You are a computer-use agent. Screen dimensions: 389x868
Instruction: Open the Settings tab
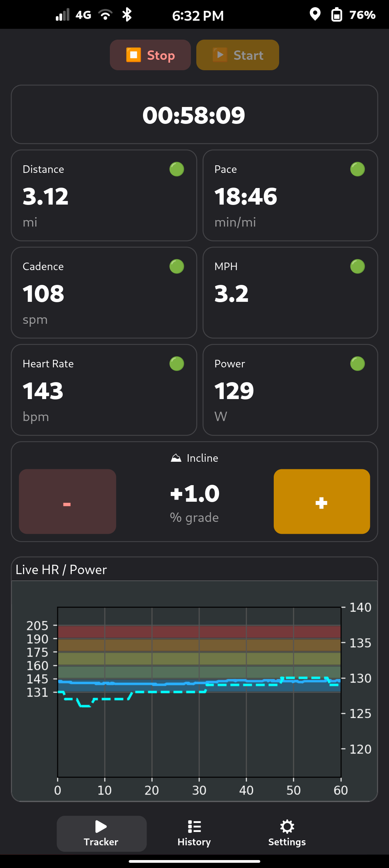tap(287, 834)
